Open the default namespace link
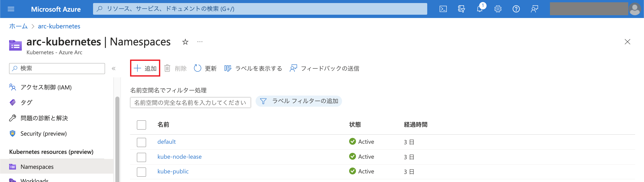Screen dimensions: 644x182 [x=167, y=142]
